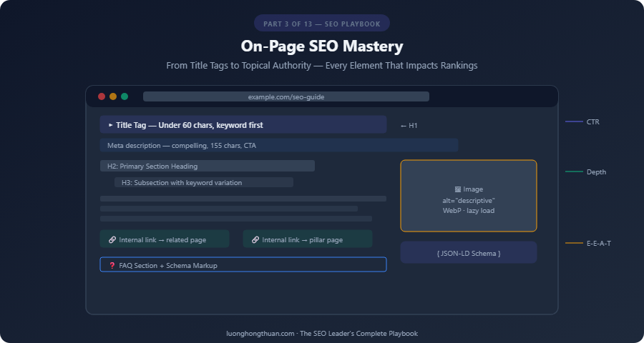Viewport: 644px width, 343px height.
Task: Click the E-E-A-T legend label
Action: pos(598,243)
